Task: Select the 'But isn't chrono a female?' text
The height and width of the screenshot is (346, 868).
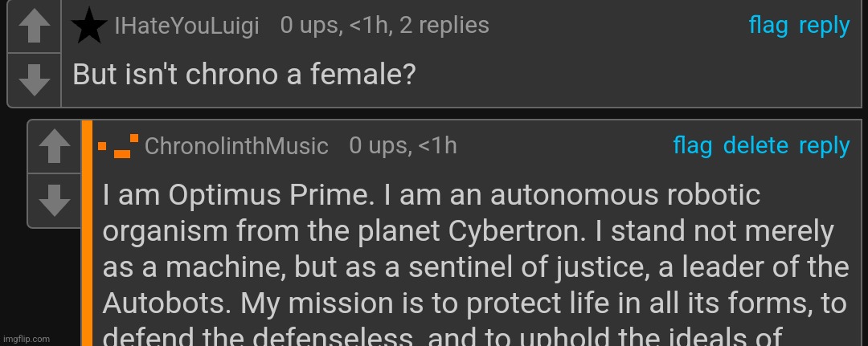Action: coord(244,75)
